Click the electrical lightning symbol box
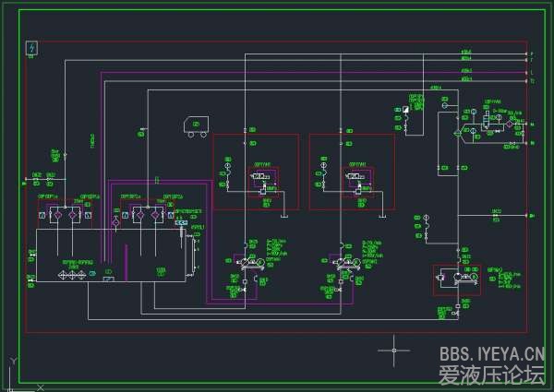Screen dimensions: 554x392 pyautogui.click(x=31, y=48)
